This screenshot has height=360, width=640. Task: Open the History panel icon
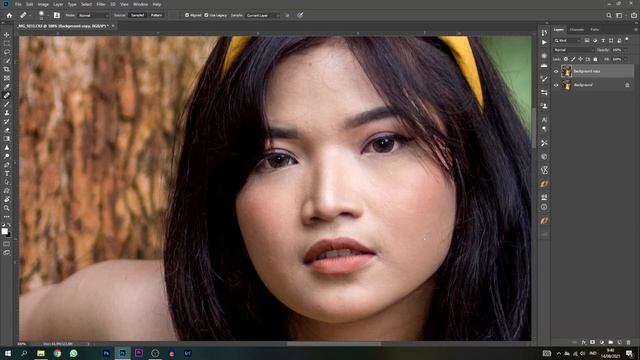544,32
